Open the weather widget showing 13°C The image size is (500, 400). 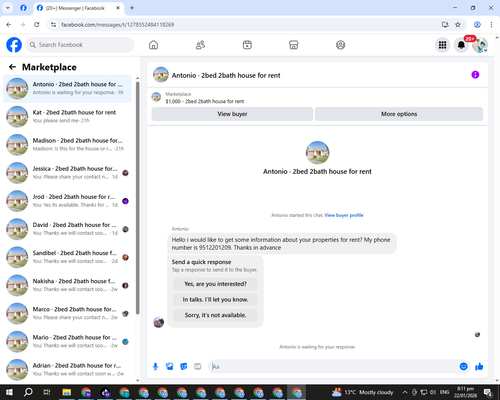coord(362,392)
